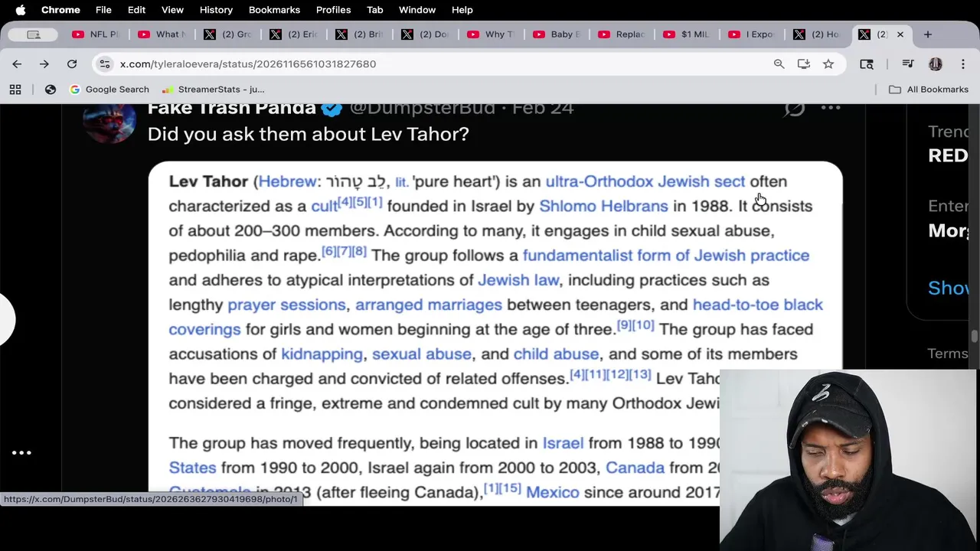Open @DumpsterBud profile handle
This screenshot has height=551, width=980.
(423, 109)
